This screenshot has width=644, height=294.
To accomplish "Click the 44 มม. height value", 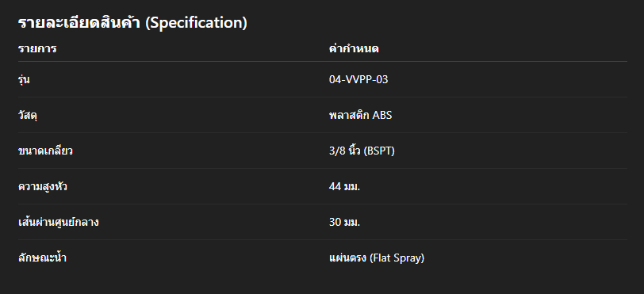I will [344, 187].
